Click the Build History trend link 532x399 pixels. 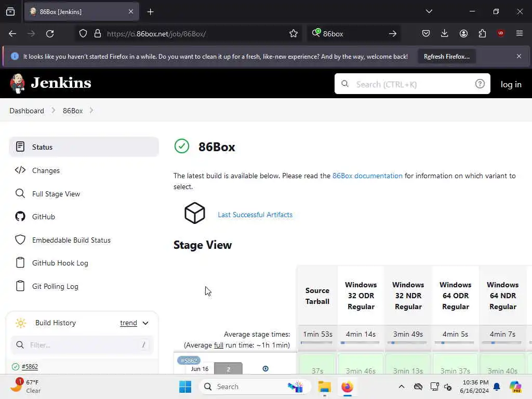click(x=129, y=323)
